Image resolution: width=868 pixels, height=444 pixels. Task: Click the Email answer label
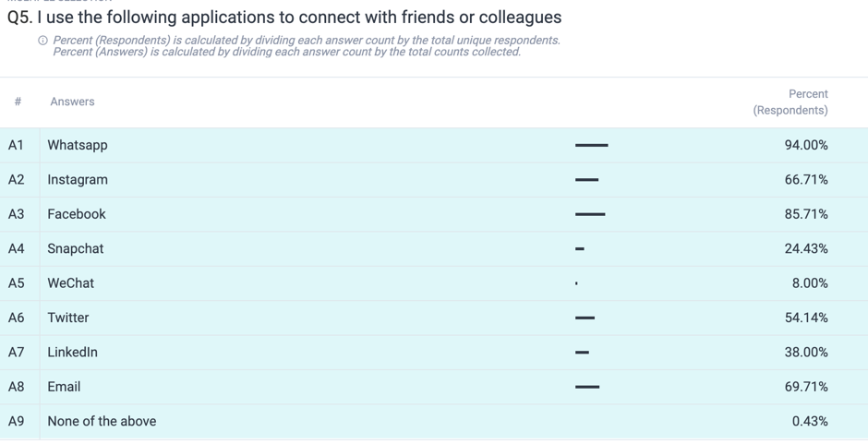(x=64, y=387)
